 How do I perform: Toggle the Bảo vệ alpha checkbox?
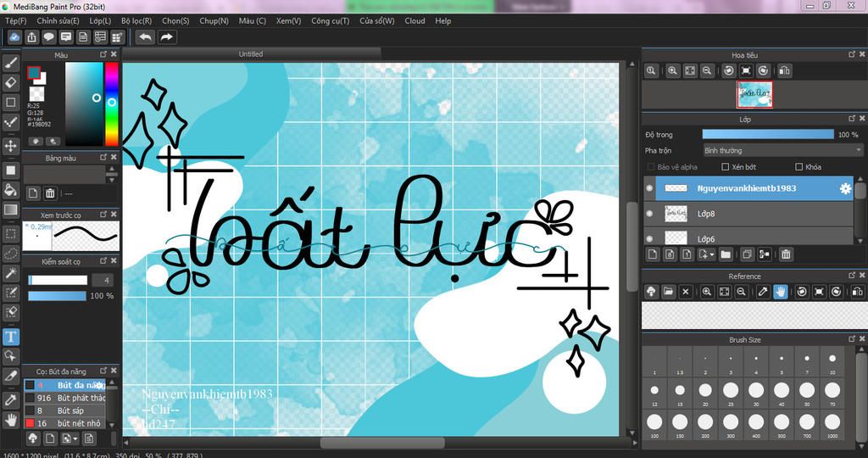651,167
